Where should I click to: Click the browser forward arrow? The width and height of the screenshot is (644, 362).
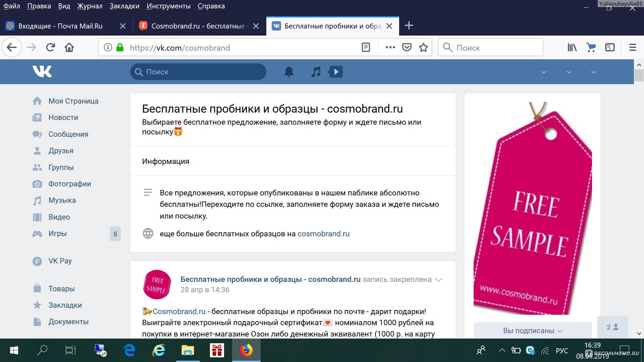[x=31, y=47]
